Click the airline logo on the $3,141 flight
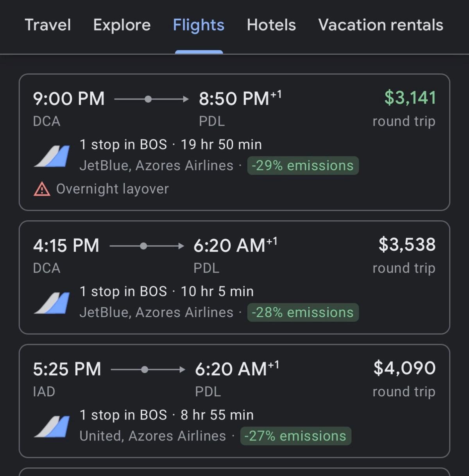This screenshot has height=476, width=469. 52,156
